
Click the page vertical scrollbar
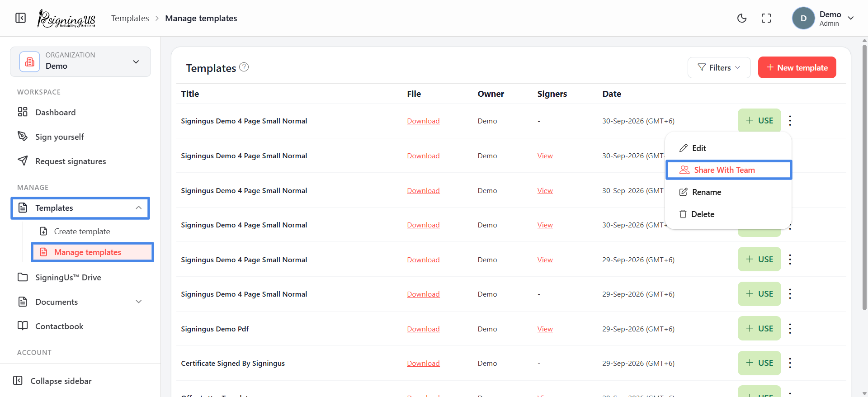point(864,176)
